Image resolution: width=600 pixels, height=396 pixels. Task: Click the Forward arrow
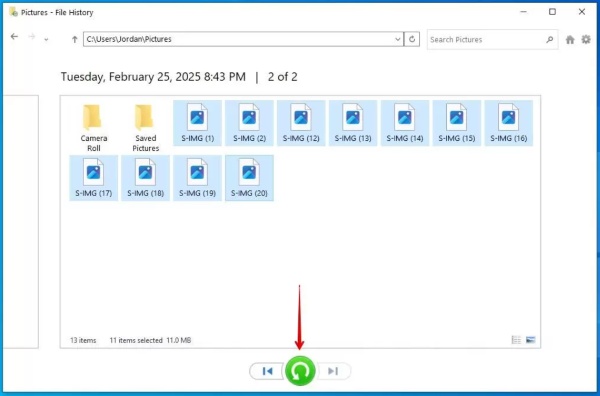click(32, 37)
